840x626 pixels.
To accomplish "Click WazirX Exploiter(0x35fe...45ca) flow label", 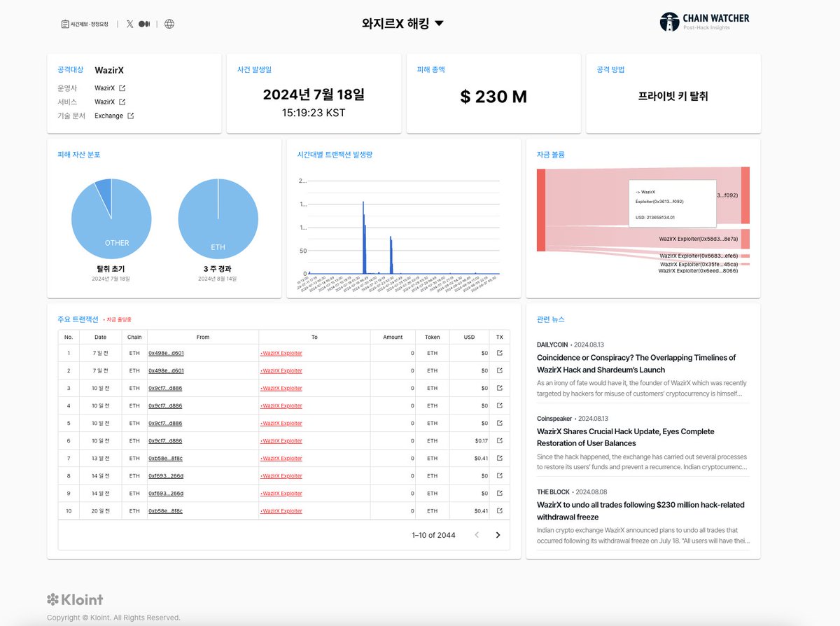I will [x=698, y=264].
